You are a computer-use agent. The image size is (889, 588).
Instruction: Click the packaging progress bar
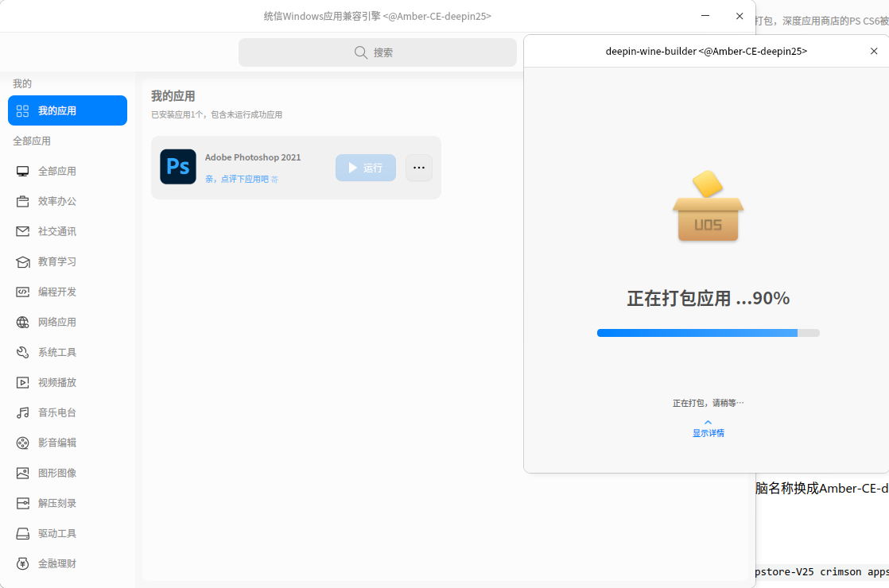pos(708,333)
